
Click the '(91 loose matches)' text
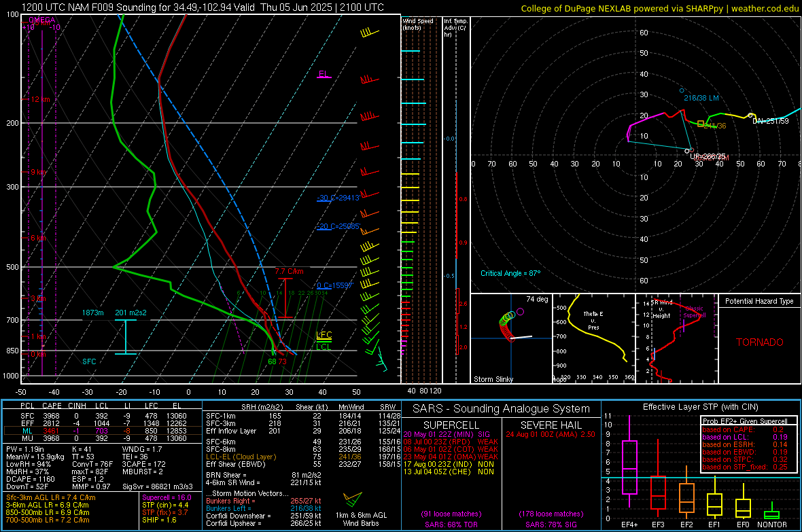451,514
